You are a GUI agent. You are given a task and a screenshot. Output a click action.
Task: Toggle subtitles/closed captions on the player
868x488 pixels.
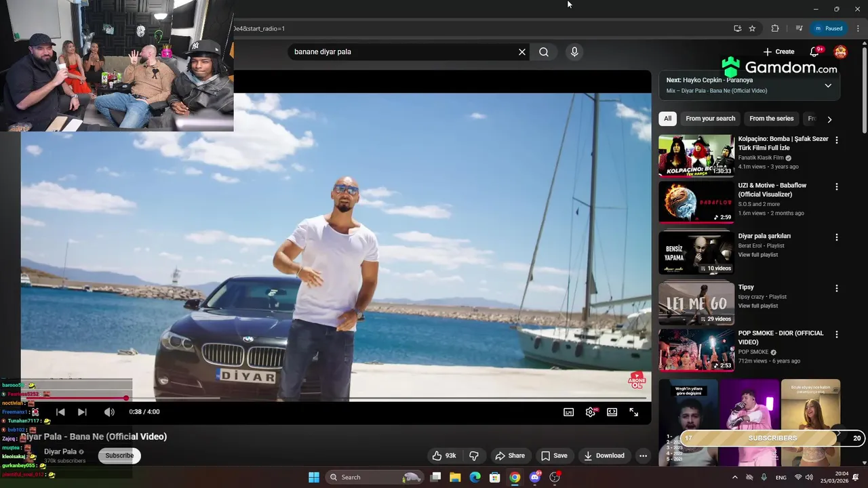(569, 412)
